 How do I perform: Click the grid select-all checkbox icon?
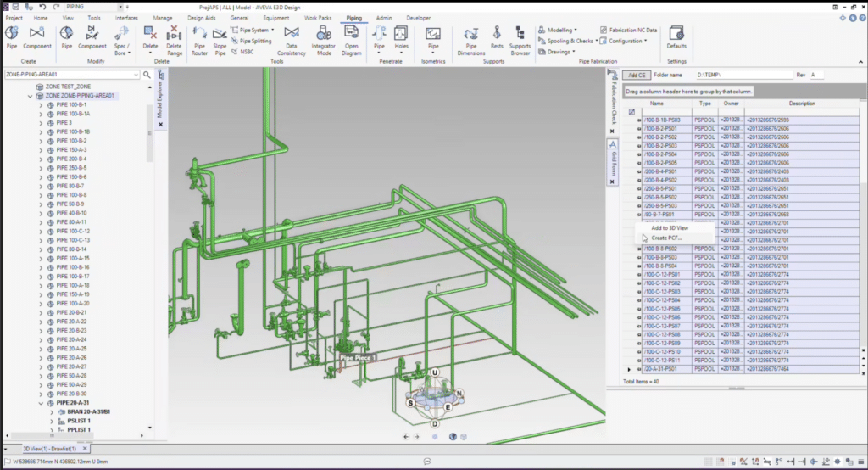pyautogui.click(x=632, y=112)
